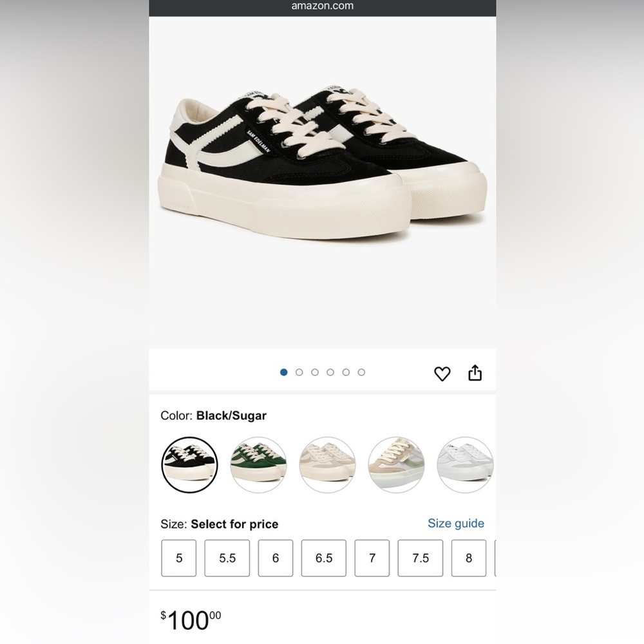The image size is (644, 644).
Task: Select size 7
Action: 372,558
